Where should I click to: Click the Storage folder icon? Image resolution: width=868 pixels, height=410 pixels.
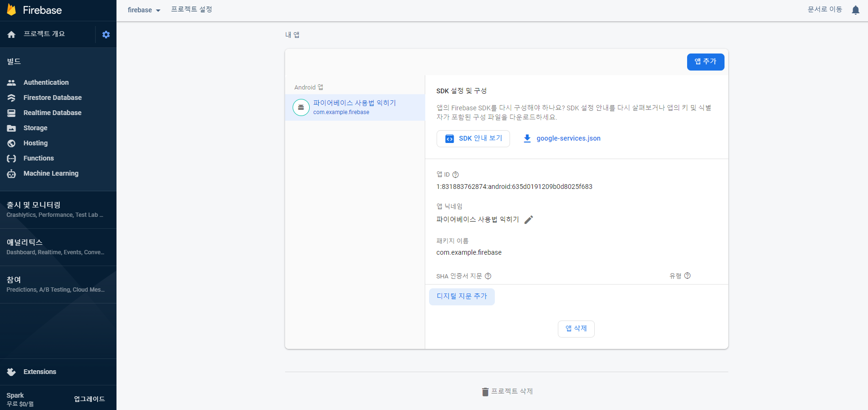pos(11,128)
